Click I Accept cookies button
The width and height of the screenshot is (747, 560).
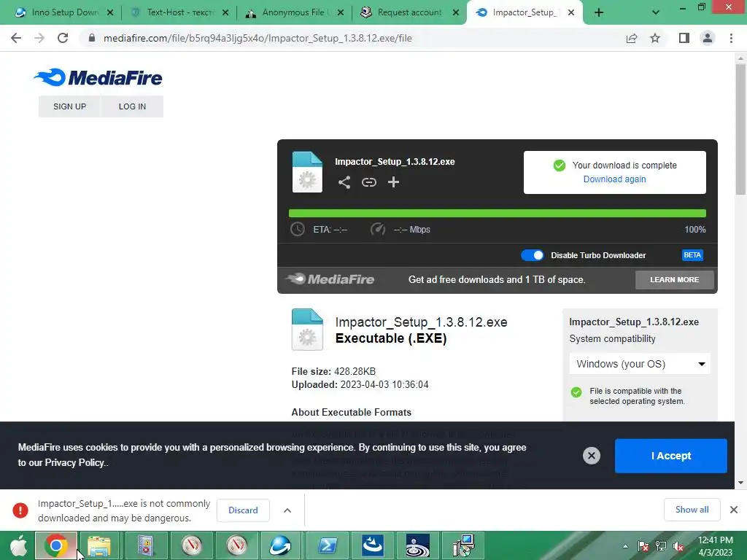tap(671, 456)
